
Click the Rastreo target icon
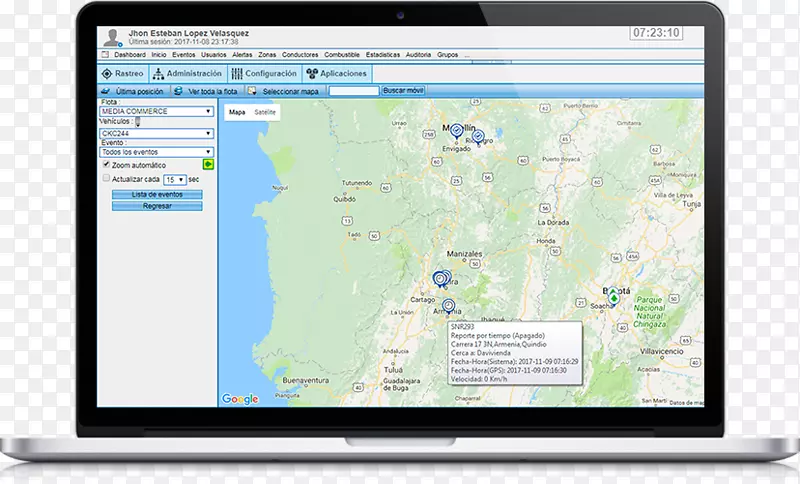point(107,74)
